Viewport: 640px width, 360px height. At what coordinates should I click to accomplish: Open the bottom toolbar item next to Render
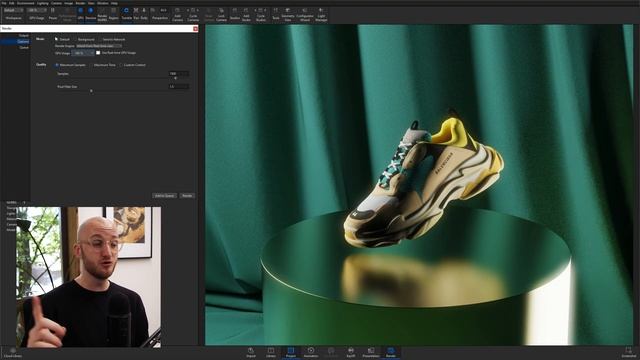point(371,353)
